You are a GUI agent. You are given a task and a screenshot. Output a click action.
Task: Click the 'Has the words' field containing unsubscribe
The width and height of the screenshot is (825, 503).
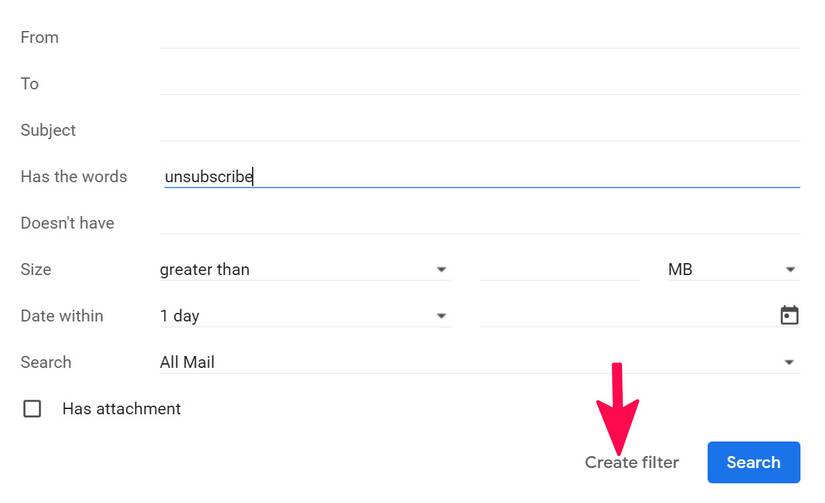click(479, 176)
